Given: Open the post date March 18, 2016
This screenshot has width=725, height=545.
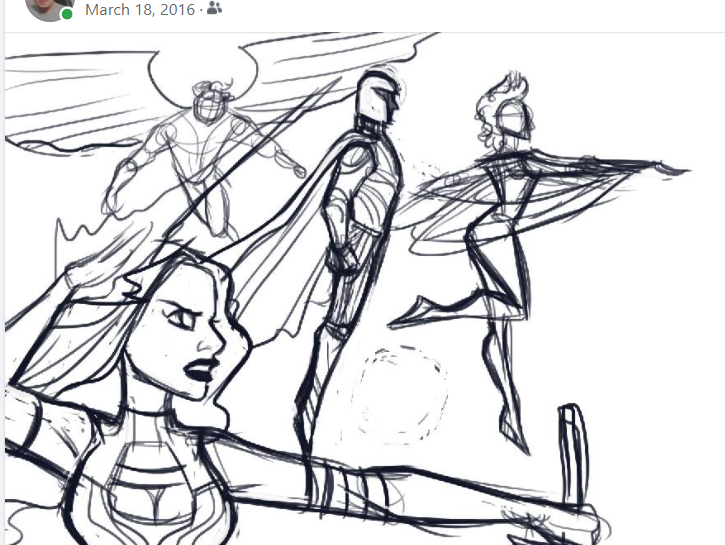Looking at the screenshot, I should [x=140, y=10].
